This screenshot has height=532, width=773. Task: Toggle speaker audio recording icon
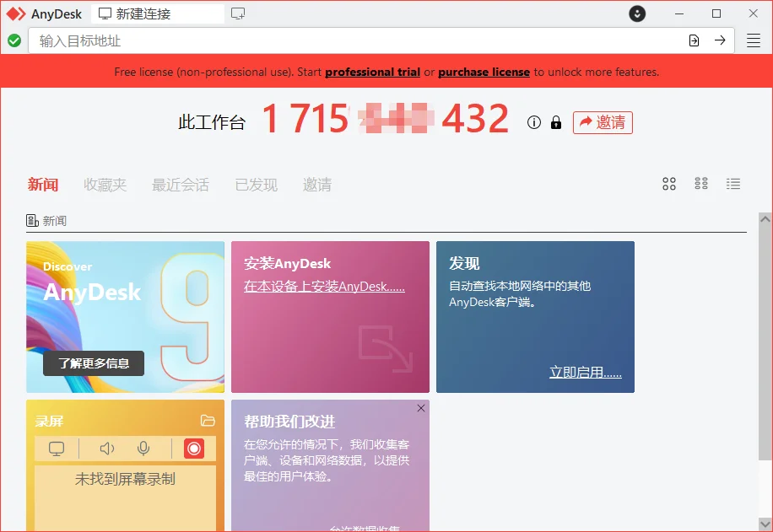click(107, 449)
